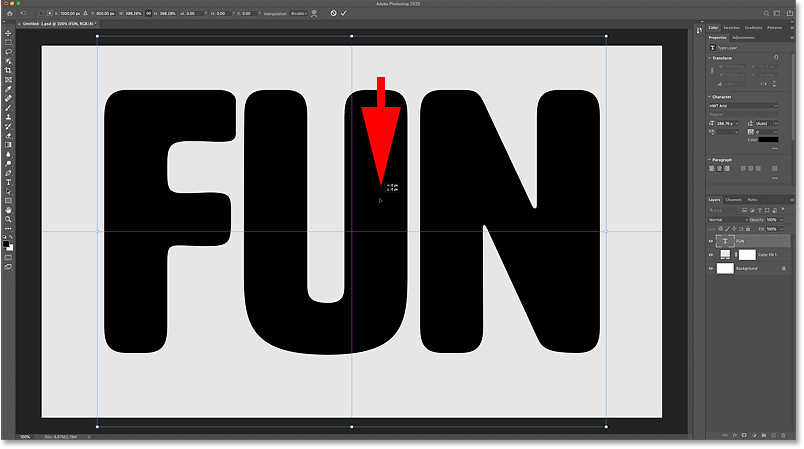Screen dimensions: 804x449
Task: Switch to the Adjustments tab
Action: tap(744, 37)
